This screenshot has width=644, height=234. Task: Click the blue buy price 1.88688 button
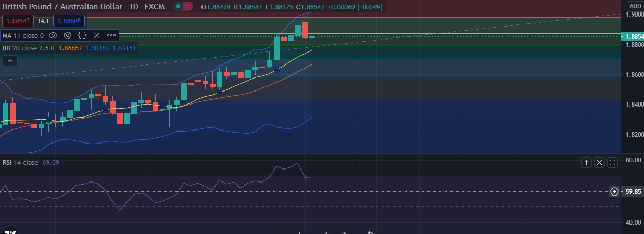(x=69, y=21)
